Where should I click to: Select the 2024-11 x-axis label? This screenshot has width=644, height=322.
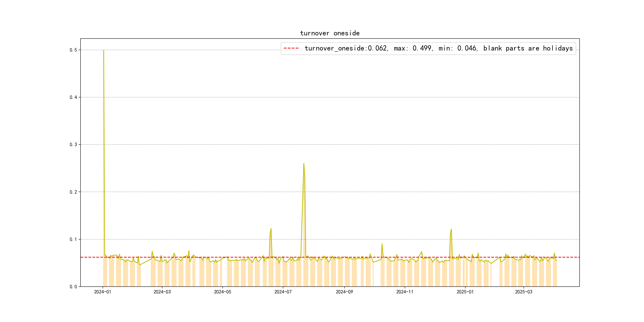click(x=405, y=292)
